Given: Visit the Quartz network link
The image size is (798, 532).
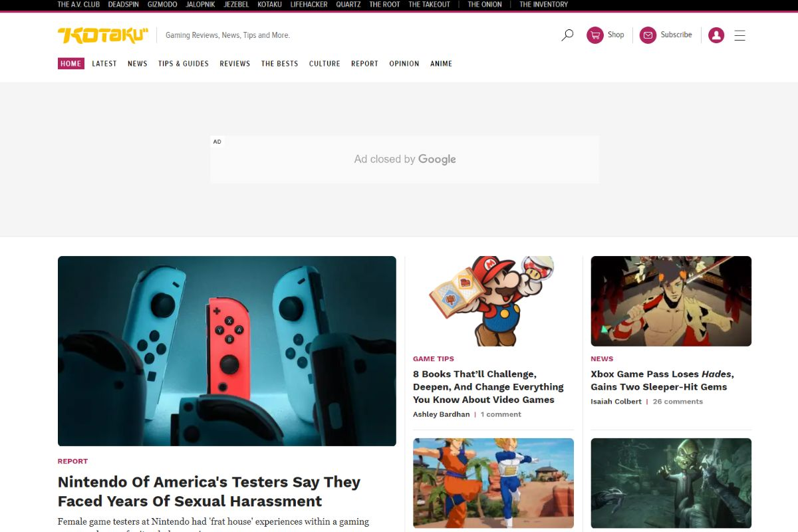Looking at the screenshot, I should tap(348, 5).
